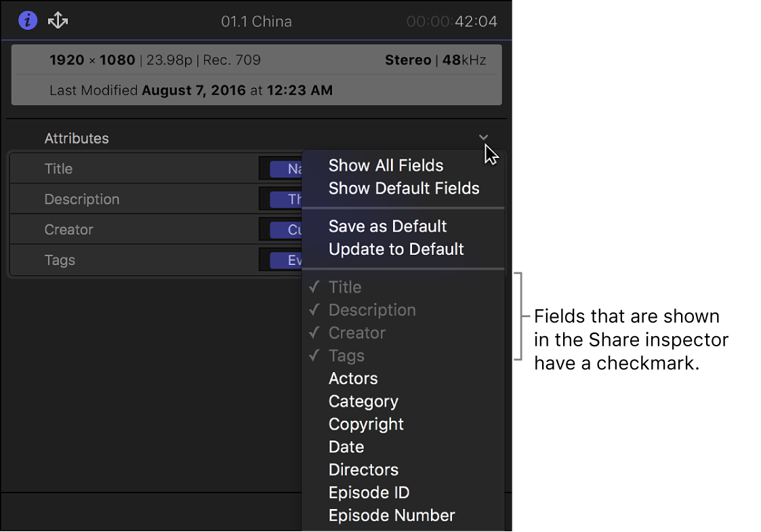
Task: Uncheck the Creator field
Action: (x=356, y=333)
